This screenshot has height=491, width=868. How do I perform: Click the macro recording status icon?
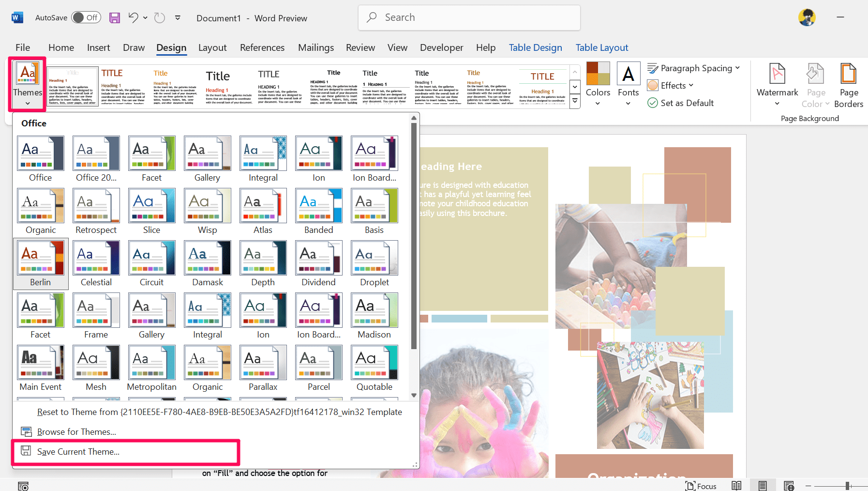[23, 486]
